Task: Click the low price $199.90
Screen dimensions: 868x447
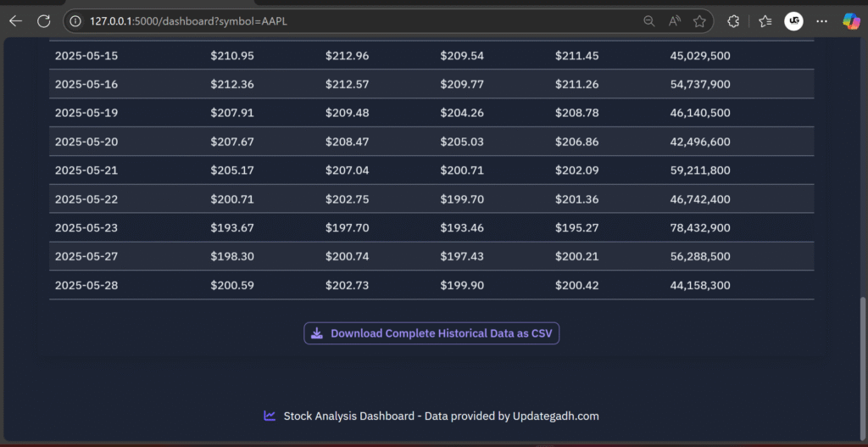Action: [x=462, y=286]
